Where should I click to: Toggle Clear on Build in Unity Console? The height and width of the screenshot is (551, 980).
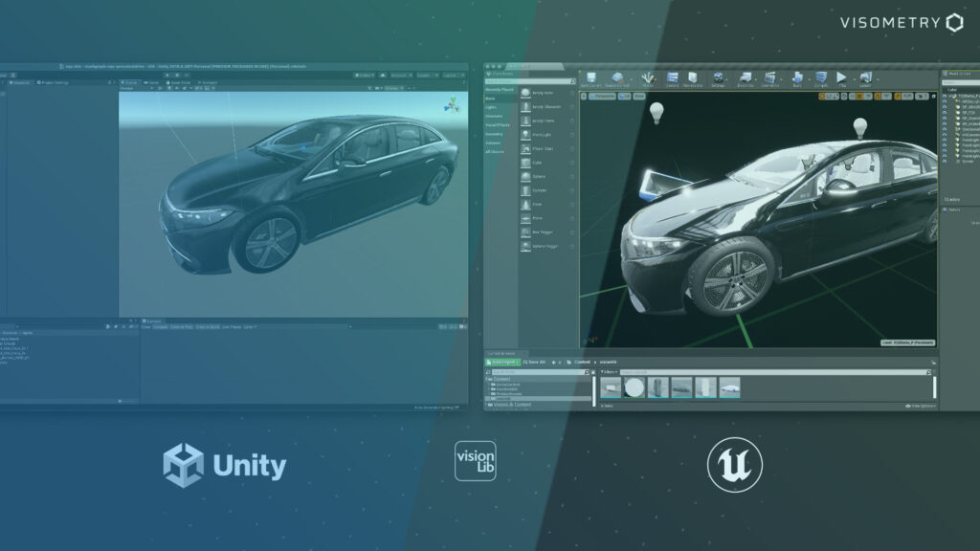(208, 327)
